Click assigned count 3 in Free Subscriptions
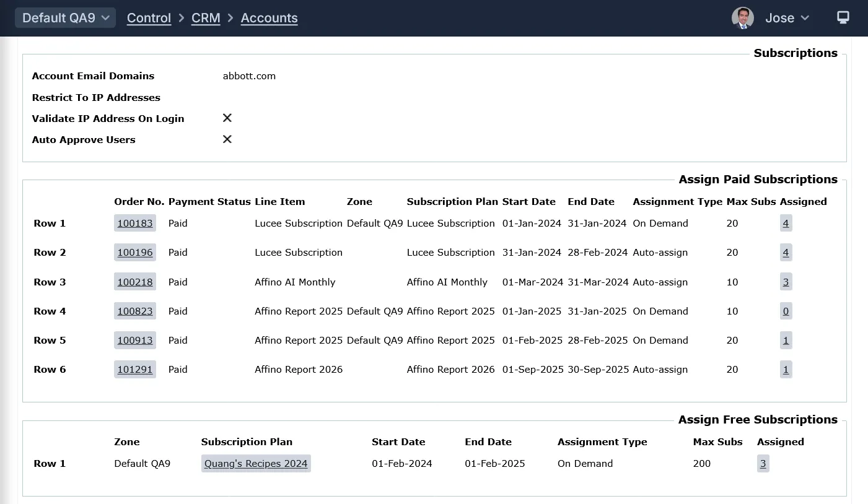Viewport: 868px width, 504px height. tap(763, 464)
